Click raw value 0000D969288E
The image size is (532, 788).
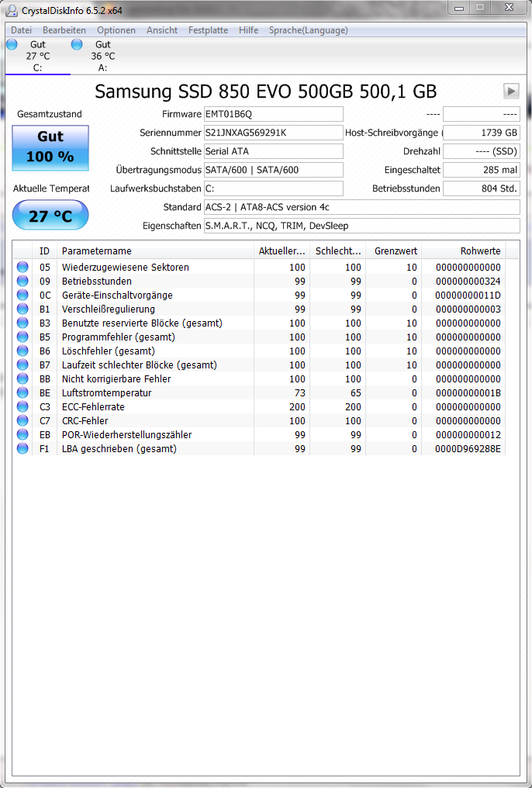pos(468,449)
